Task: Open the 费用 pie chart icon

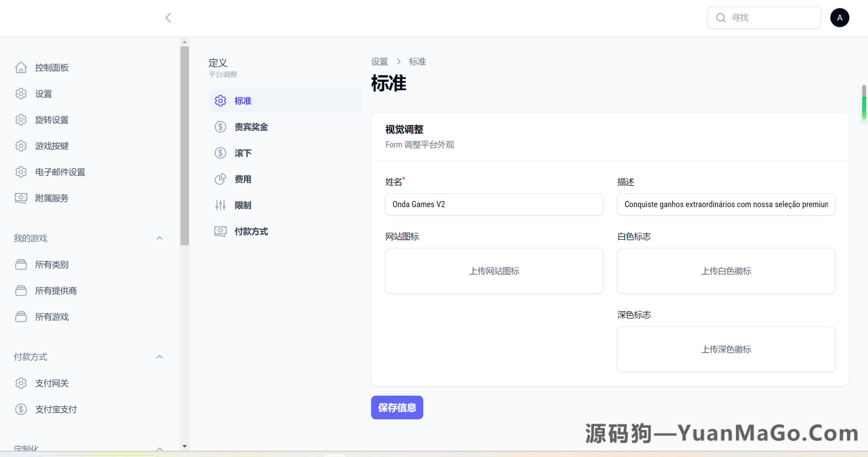Action: (220, 179)
